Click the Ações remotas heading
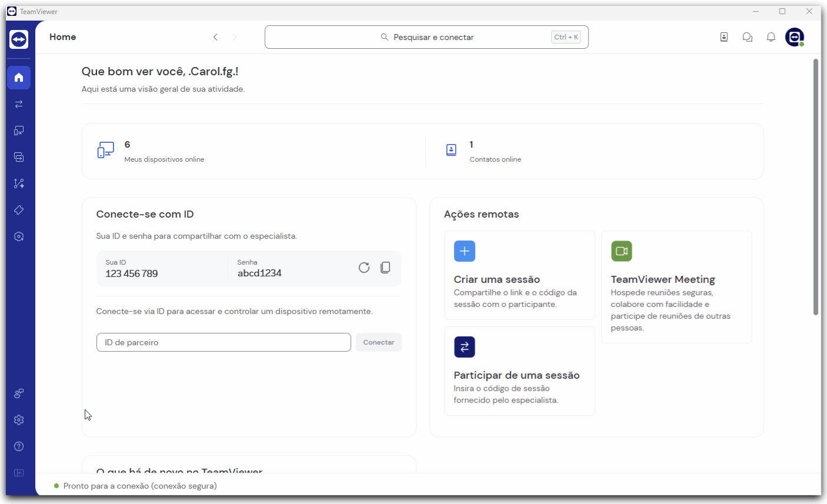This screenshot has height=504, width=827. pyautogui.click(x=481, y=214)
